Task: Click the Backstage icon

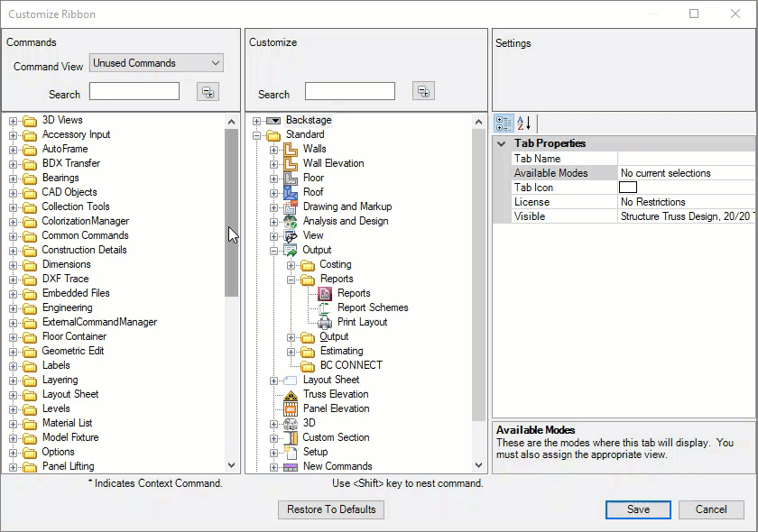Action: (273, 120)
